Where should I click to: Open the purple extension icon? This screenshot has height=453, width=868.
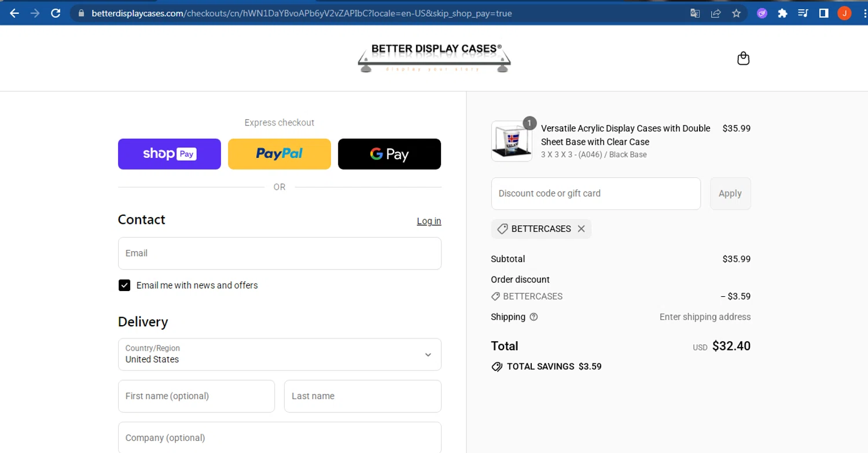762,13
